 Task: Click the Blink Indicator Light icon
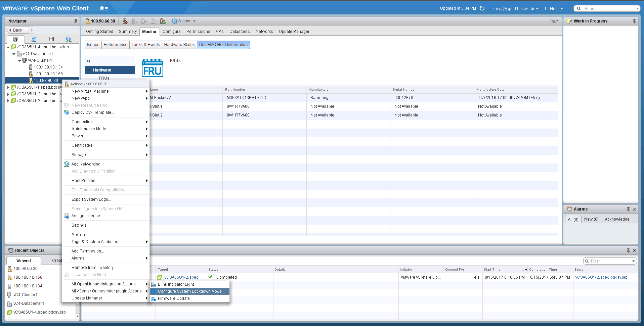point(154,284)
